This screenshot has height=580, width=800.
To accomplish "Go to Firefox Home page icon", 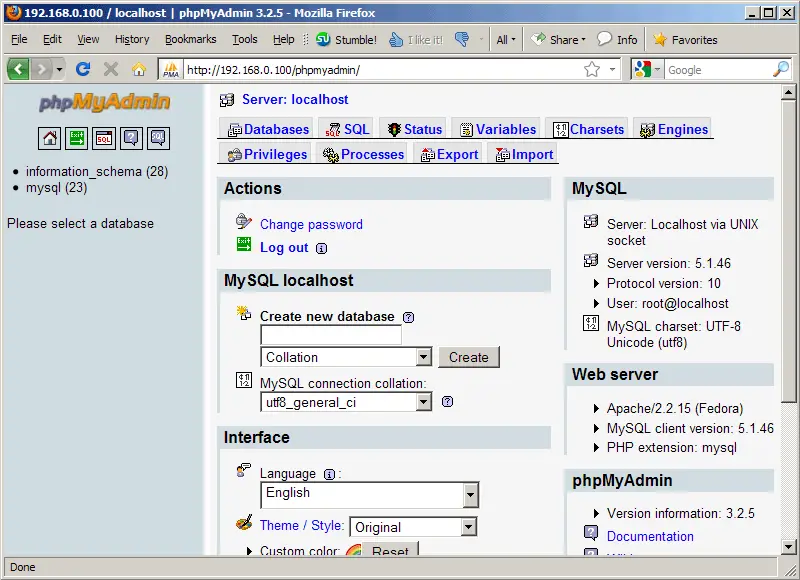I will [x=139, y=69].
